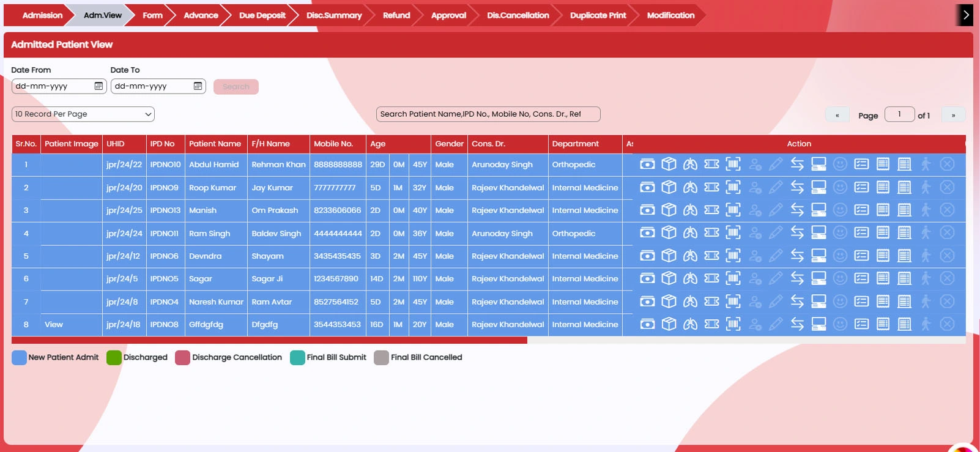The width and height of the screenshot is (980, 452).
Task: Go to next page with » button
Action: point(953,115)
